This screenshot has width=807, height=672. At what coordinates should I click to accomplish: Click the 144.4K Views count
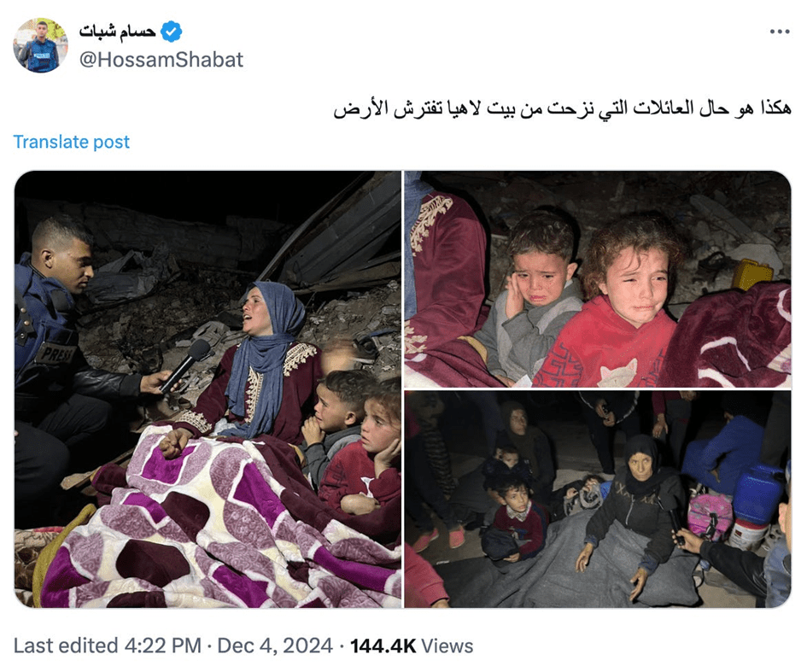pyautogui.click(x=412, y=646)
